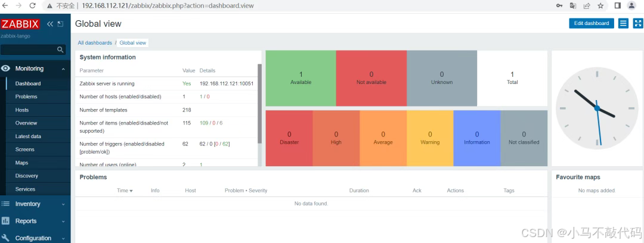The width and height of the screenshot is (644, 243).
Task: Open the Services menu item
Action: pyautogui.click(x=25, y=189)
